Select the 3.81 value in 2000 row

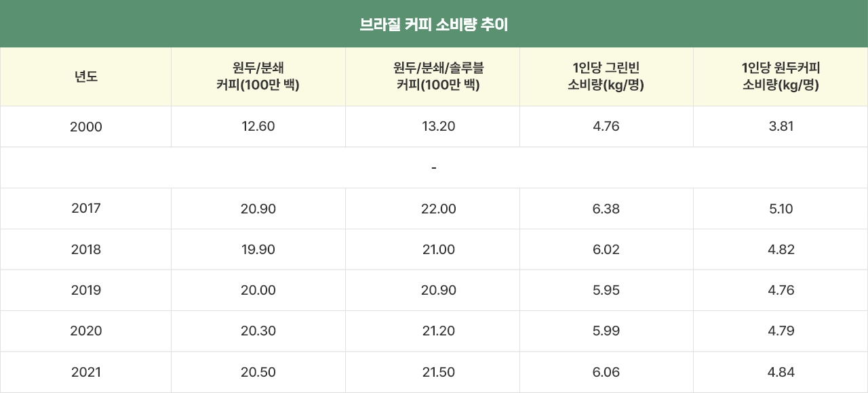click(781, 127)
